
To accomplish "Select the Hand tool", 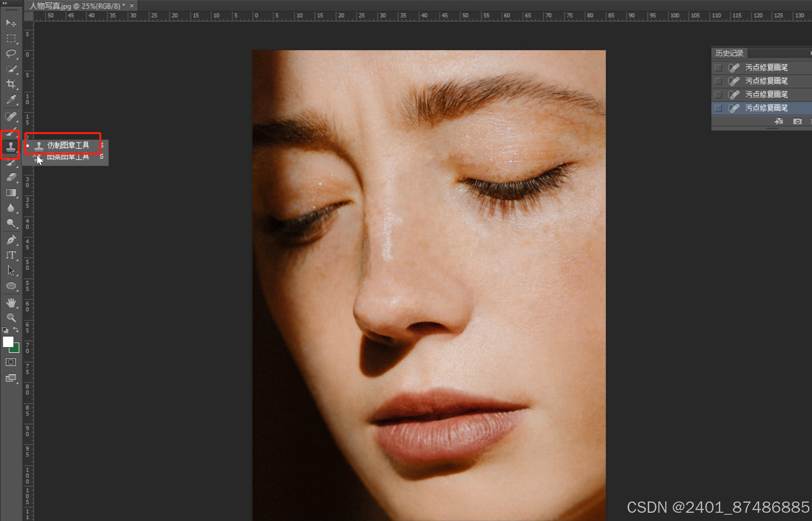I will click(x=11, y=302).
